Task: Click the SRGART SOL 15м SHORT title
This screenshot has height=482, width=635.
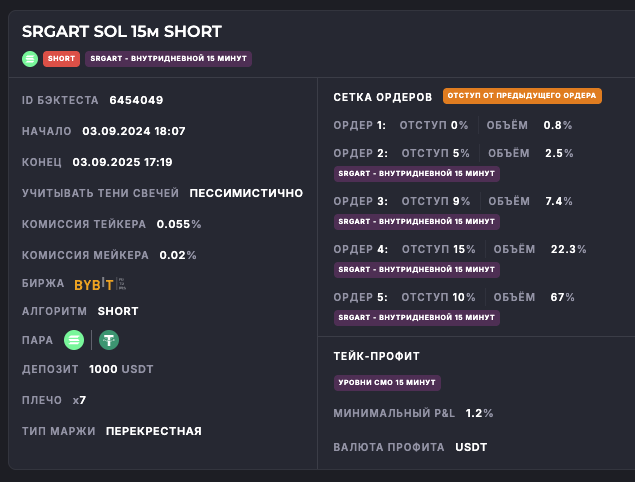Action: tap(122, 32)
